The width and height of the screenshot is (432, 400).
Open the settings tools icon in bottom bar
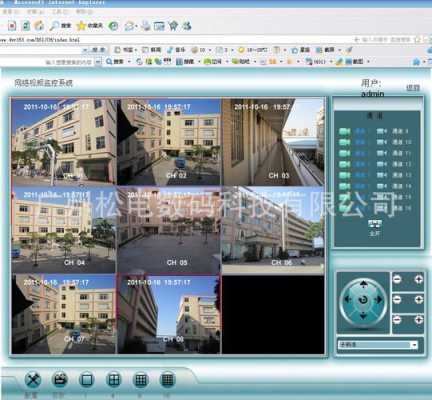tap(33, 380)
